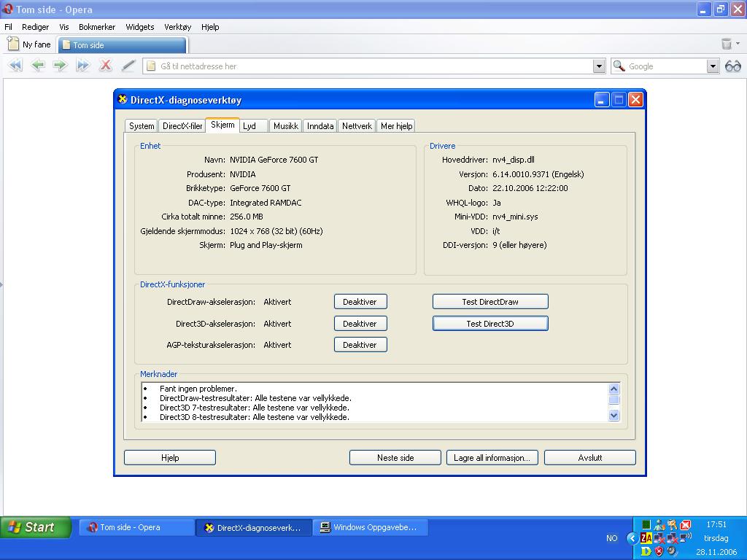
Task: Open the closed tabs trash can icon
Action: [x=726, y=44]
